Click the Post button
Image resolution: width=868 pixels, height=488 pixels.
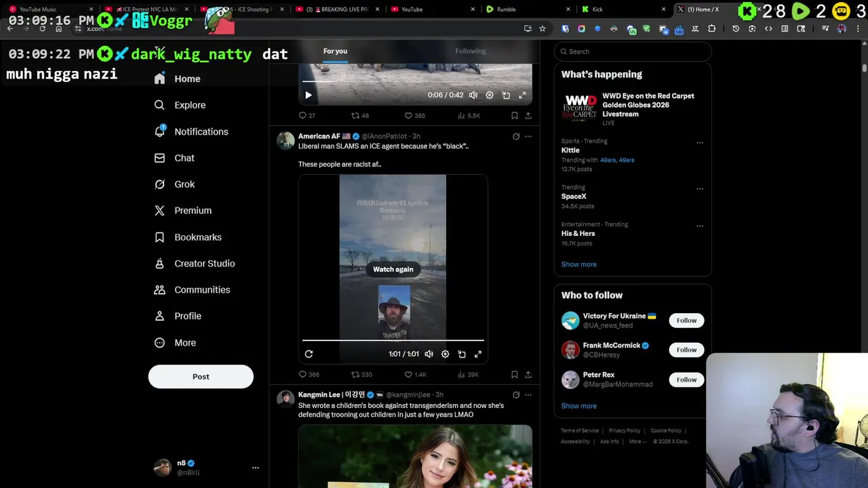tap(201, 377)
